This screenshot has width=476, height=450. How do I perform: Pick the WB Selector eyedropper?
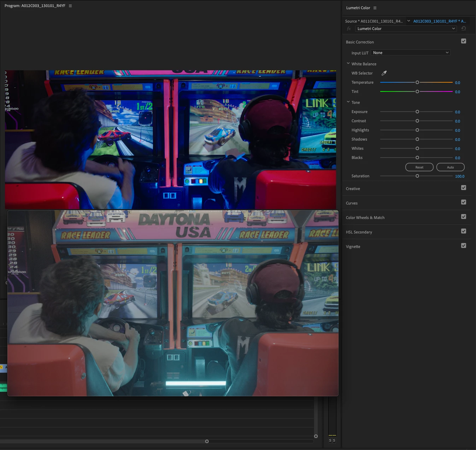(384, 73)
